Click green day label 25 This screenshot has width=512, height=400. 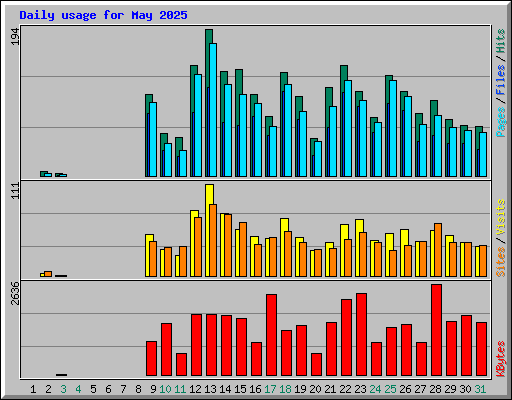390,389
